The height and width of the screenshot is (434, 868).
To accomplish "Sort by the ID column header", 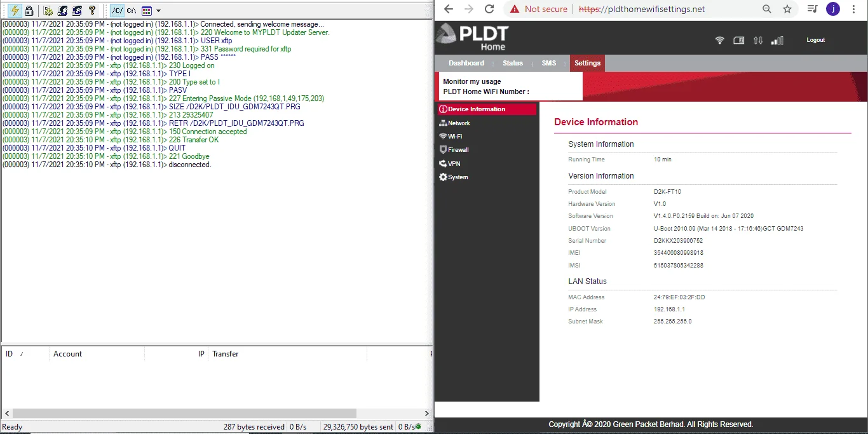I will click(x=25, y=354).
